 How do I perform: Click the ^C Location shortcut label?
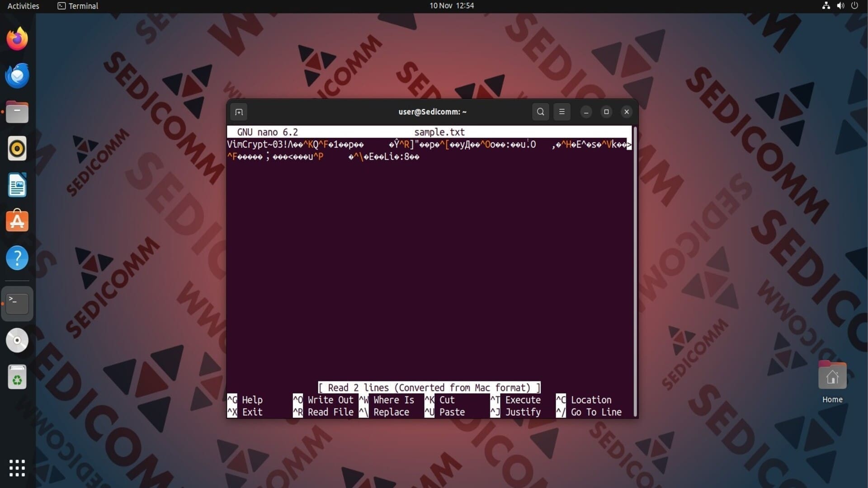(584, 400)
